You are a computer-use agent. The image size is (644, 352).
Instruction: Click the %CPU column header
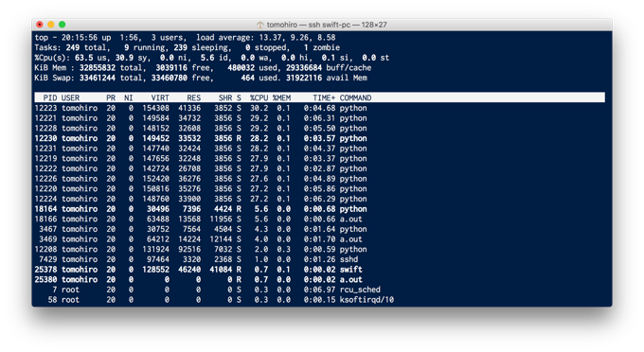(259, 97)
